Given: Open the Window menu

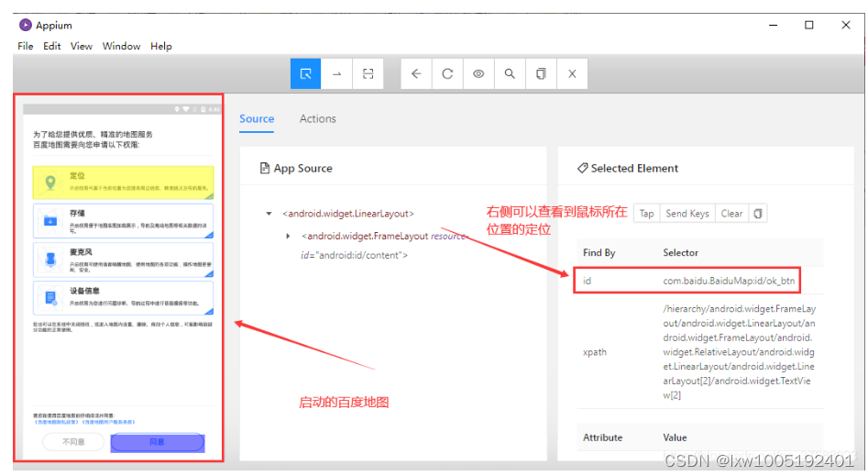Looking at the screenshot, I should pos(121,46).
